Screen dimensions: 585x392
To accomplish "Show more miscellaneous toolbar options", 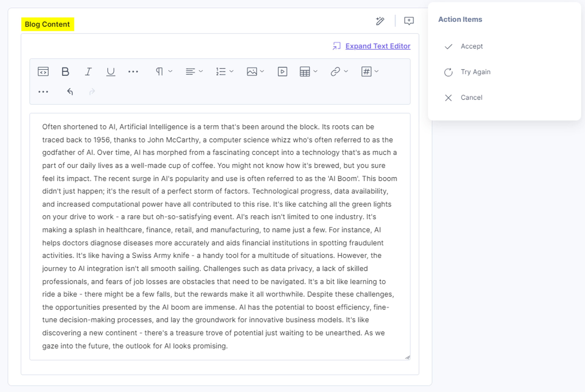I will (43, 92).
